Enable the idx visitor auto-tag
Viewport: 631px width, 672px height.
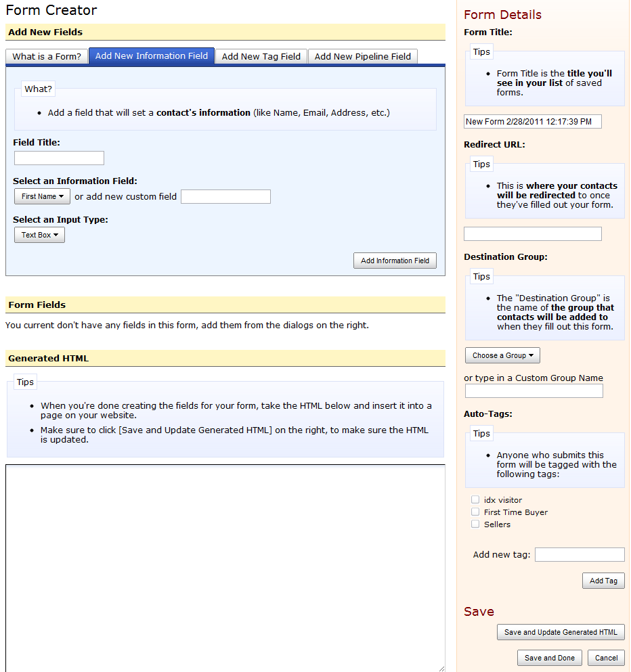click(475, 499)
